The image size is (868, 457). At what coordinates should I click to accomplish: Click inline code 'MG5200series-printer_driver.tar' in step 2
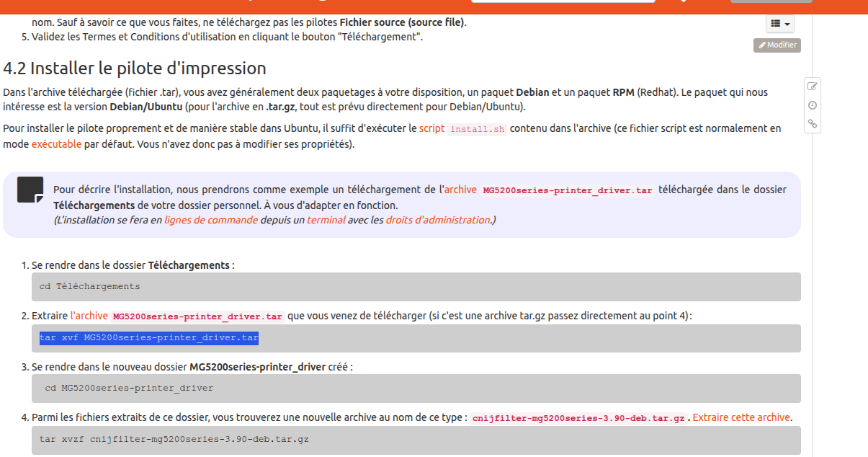click(x=198, y=316)
